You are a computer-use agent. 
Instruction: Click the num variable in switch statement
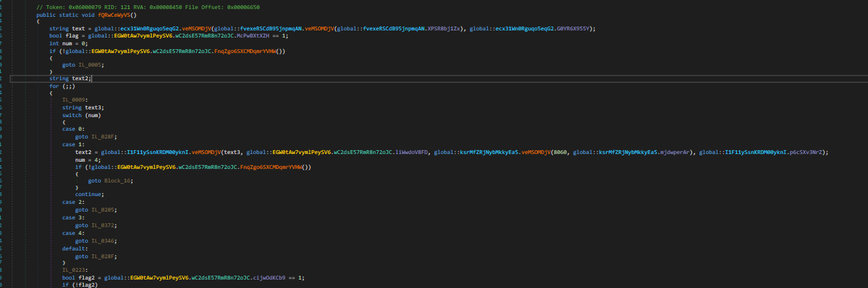[x=93, y=115]
